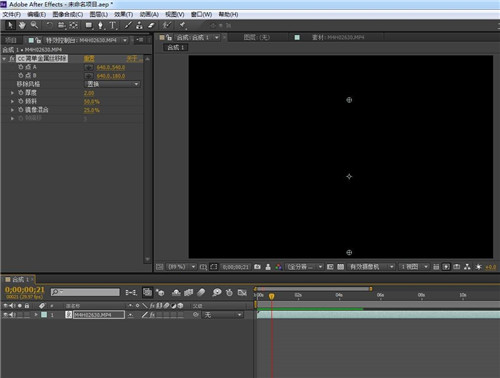Toggle stopwatch for thickness property 2.00
The image size is (500, 378).
click(21, 93)
